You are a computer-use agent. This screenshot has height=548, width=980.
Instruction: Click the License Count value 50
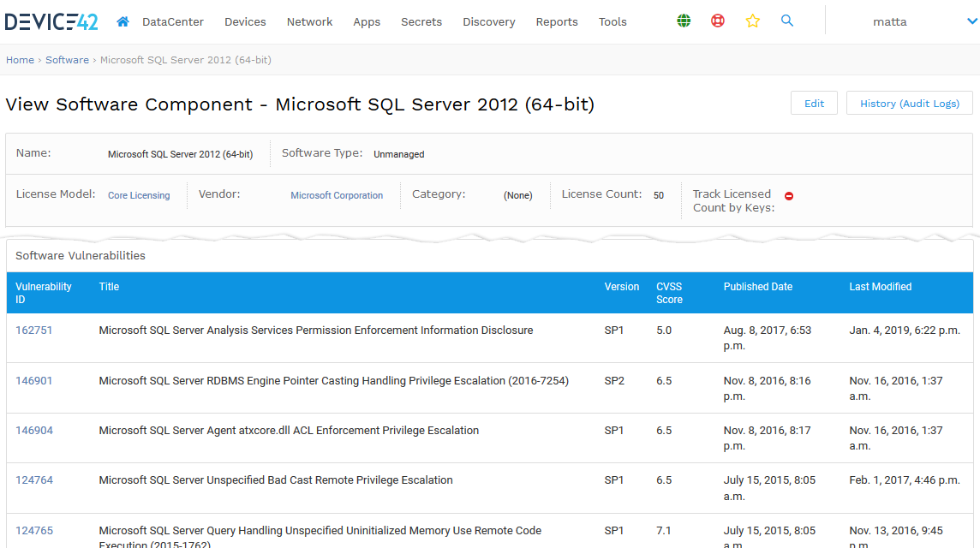659,195
